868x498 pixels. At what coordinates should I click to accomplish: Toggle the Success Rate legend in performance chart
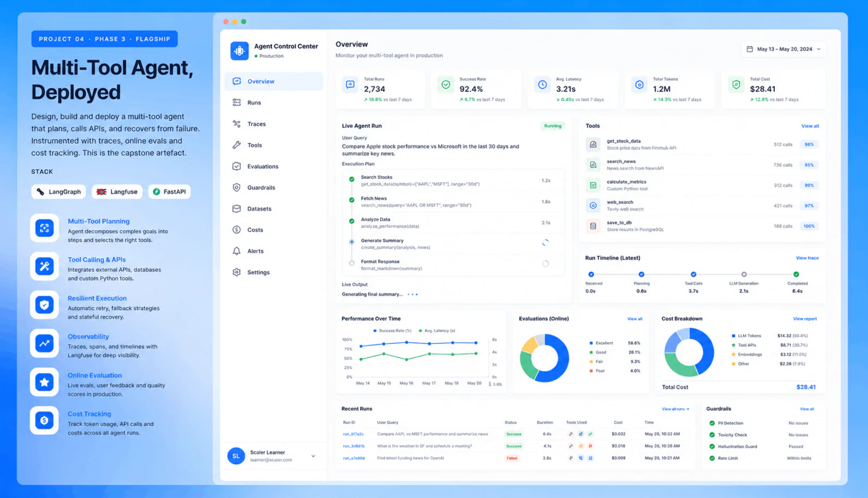393,330
